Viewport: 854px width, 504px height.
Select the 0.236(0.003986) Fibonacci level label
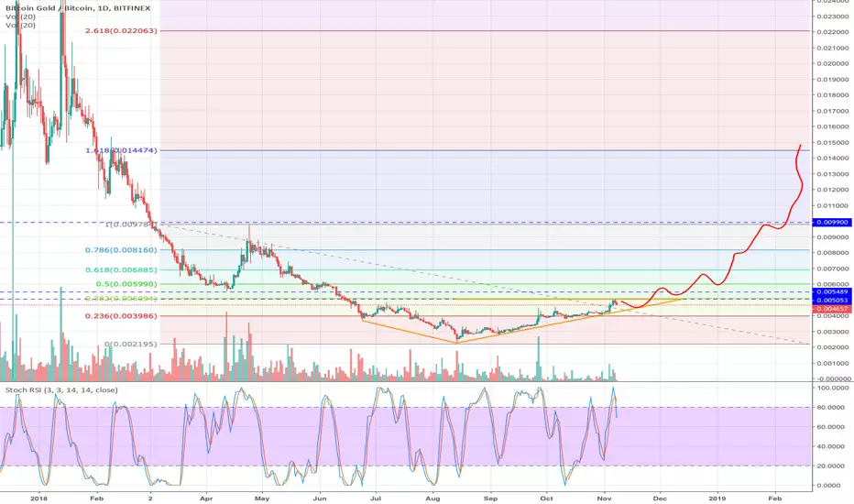point(121,316)
